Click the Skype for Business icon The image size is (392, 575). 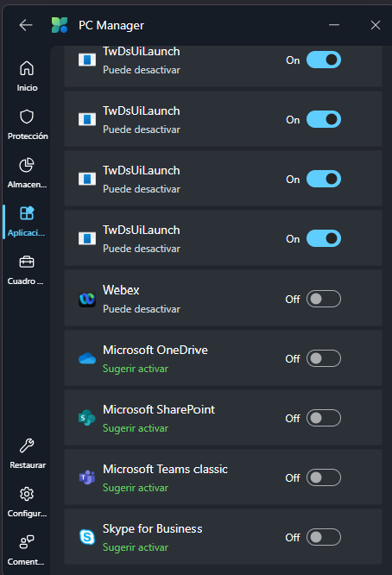[87, 537]
